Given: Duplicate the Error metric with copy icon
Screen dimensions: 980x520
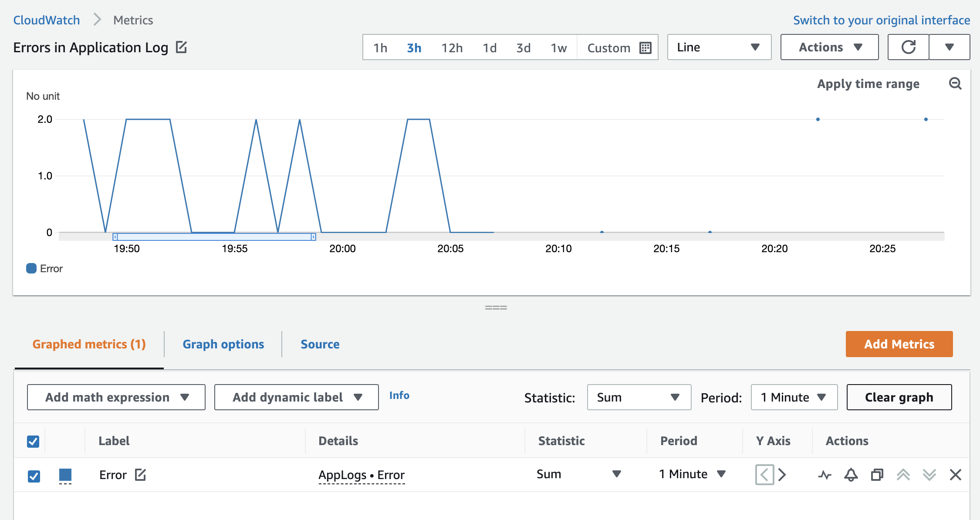Looking at the screenshot, I should point(877,475).
